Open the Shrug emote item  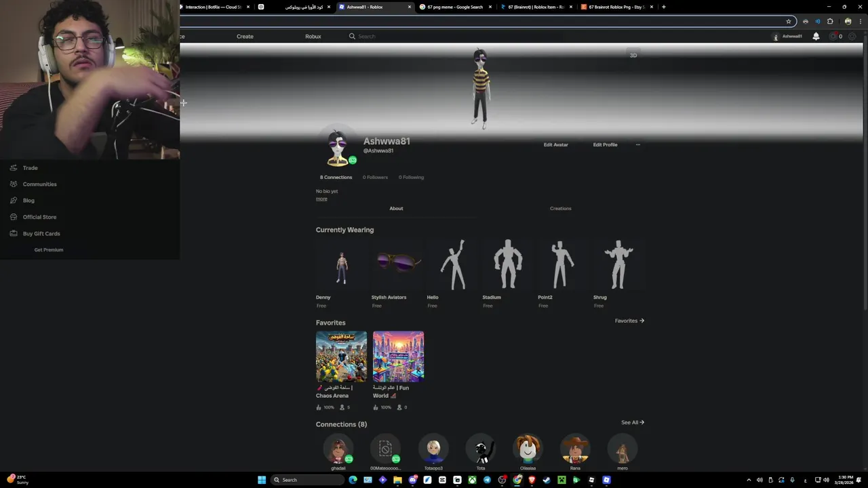point(619,263)
